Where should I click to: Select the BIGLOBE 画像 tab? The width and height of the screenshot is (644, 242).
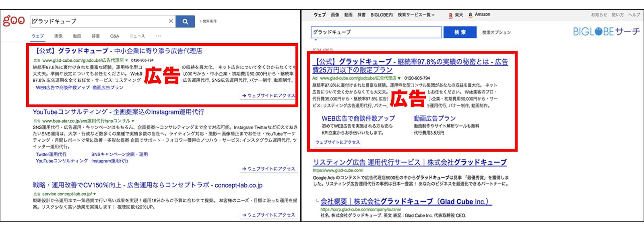click(335, 15)
